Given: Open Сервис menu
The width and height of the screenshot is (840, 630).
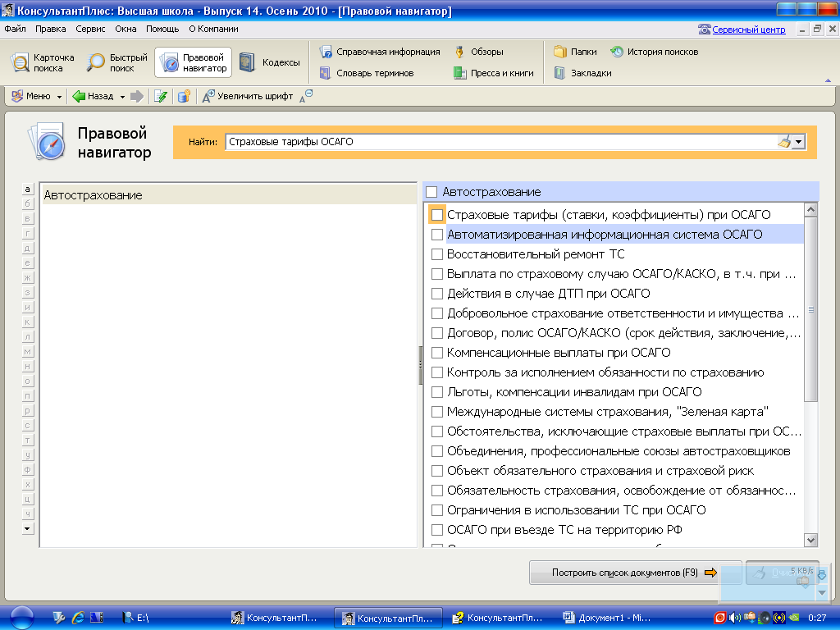Looking at the screenshot, I should click(90, 29).
